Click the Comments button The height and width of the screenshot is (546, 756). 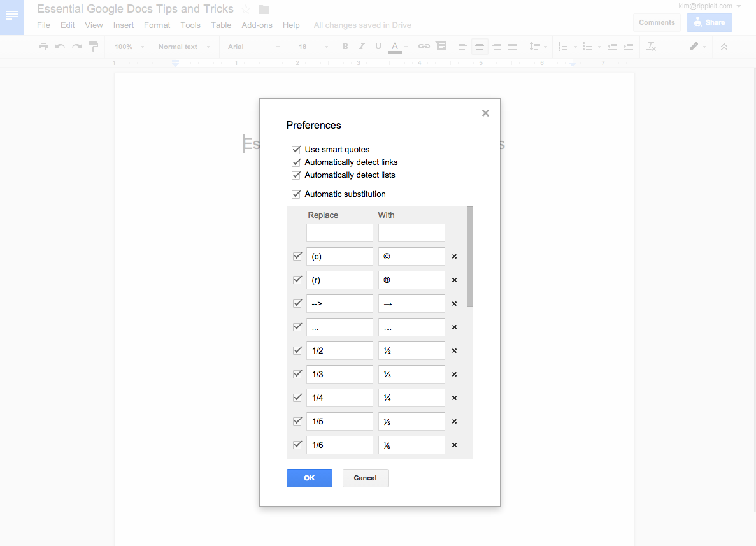coord(657,23)
